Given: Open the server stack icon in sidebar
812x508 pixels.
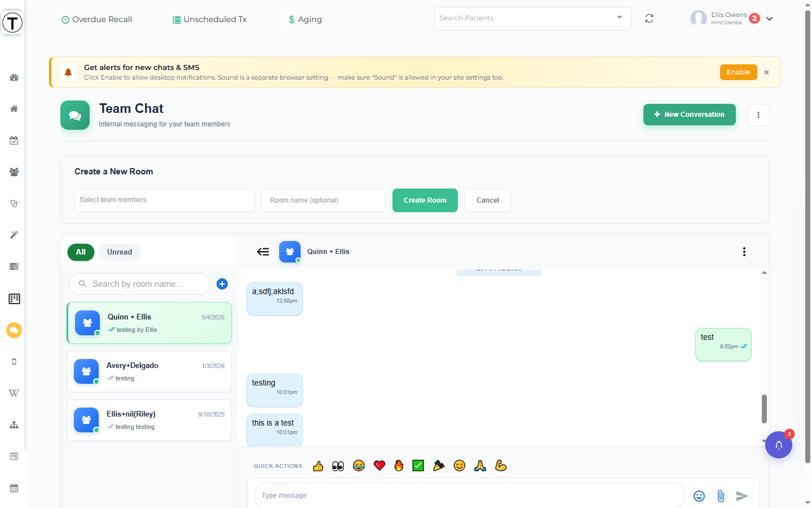Looking at the screenshot, I should [14, 266].
